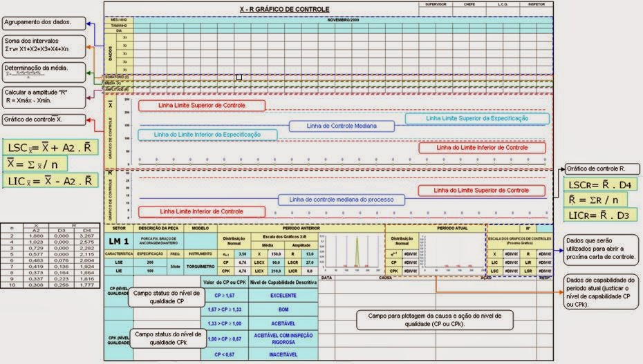Select the "Dados de capabilidade do período atual" callout

tap(602, 292)
